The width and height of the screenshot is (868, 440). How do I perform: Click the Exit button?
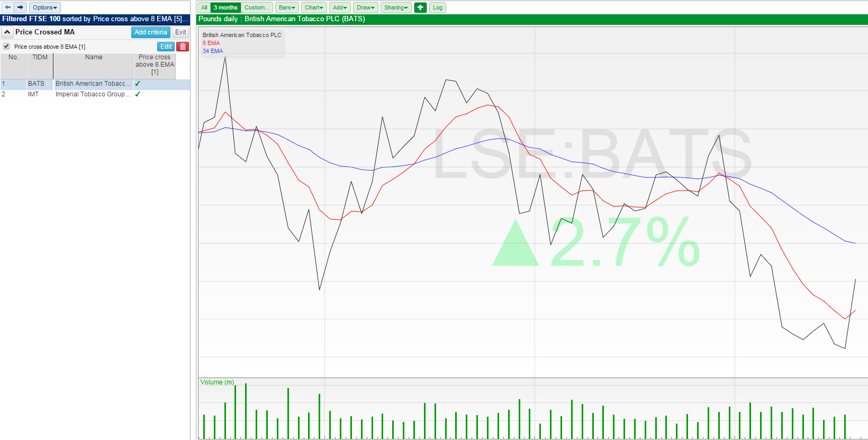(x=180, y=32)
